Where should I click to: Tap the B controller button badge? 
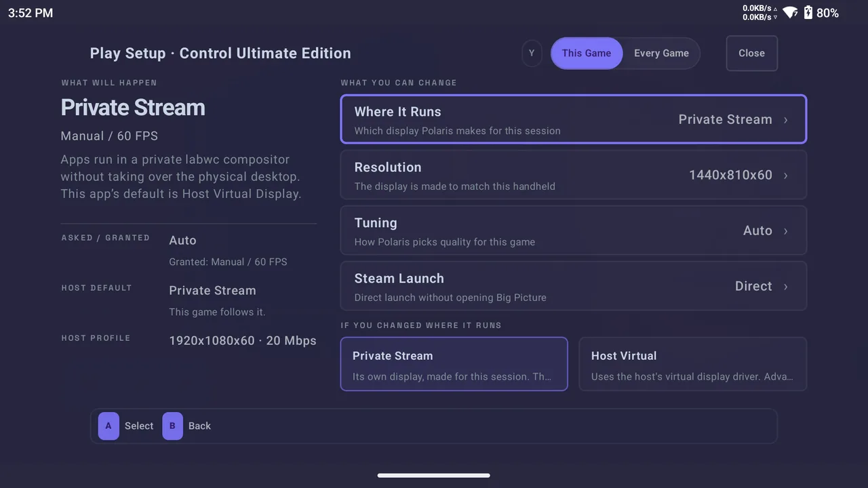pos(172,426)
